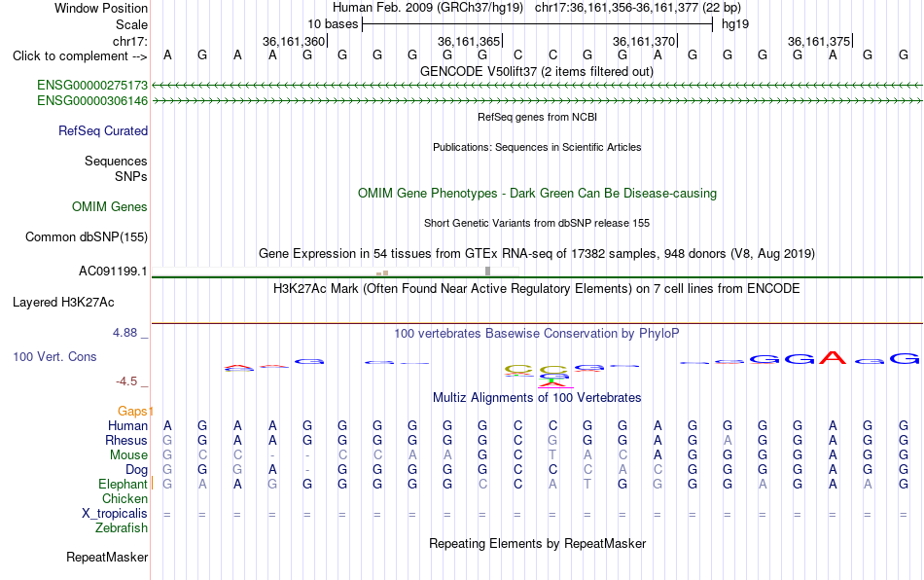The image size is (924, 580).
Task: Select the Elephant species row label
Action: pos(124,484)
